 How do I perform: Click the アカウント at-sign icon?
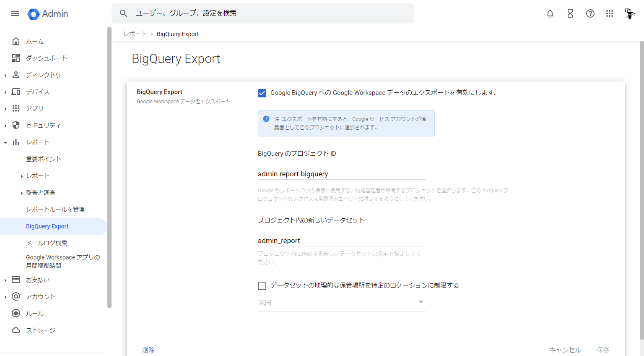pyautogui.click(x=16, y=296)
